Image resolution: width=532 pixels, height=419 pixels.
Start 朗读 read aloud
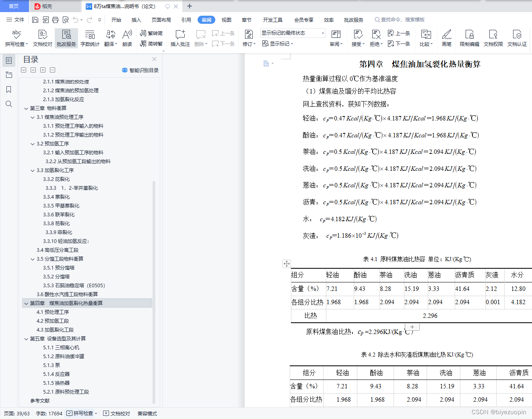click(127, 38)
